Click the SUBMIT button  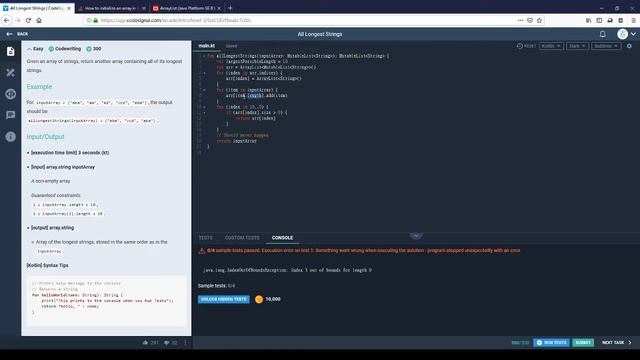click(583, 342)
